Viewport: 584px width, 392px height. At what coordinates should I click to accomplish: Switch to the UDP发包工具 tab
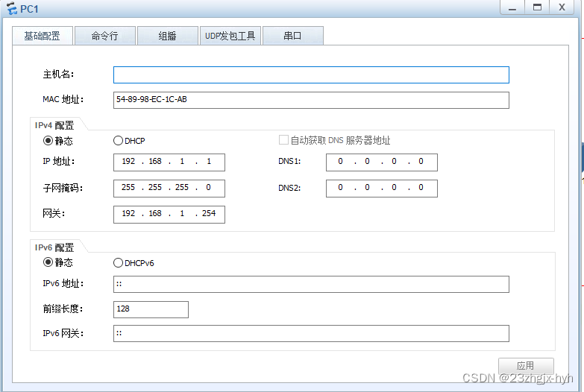click(230, 36)
